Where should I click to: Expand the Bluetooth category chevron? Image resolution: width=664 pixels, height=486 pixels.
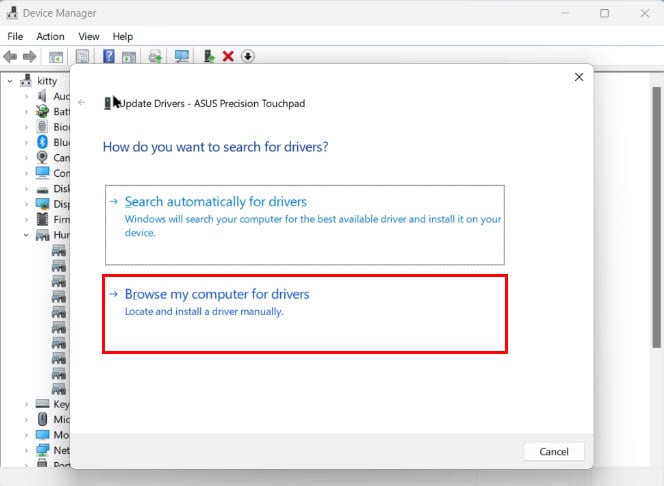pyautogui.click(x=26, y=142)
